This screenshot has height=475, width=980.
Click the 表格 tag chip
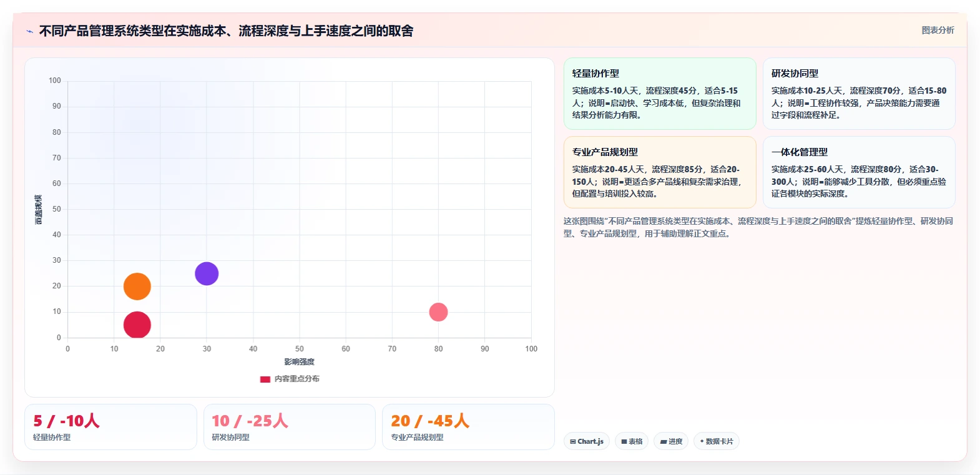pos(632,441)
